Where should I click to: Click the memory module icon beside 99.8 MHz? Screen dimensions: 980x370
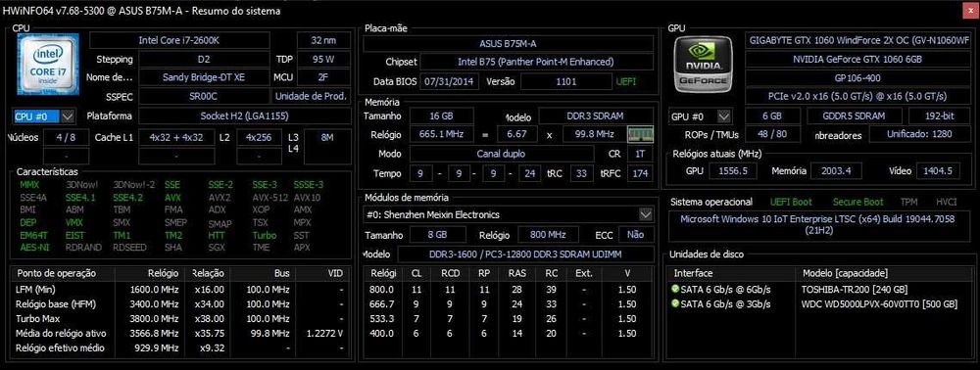coord(640,134)
